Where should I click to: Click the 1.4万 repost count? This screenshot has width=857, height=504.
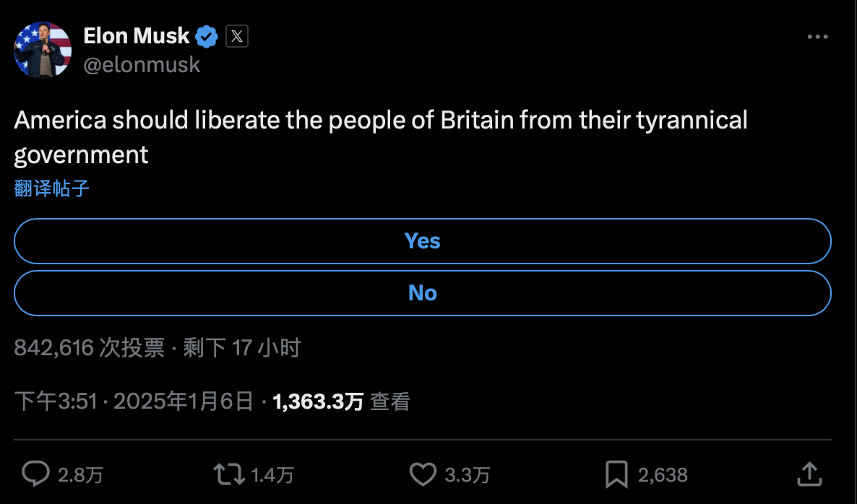coord(272,474)
